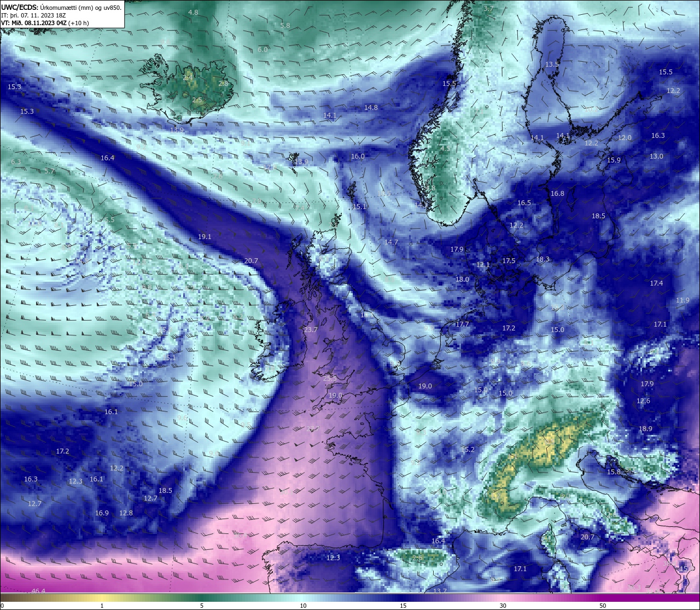
Task: Click the 15.8 value over the Adriatic
Action: (x=614, y=472)
